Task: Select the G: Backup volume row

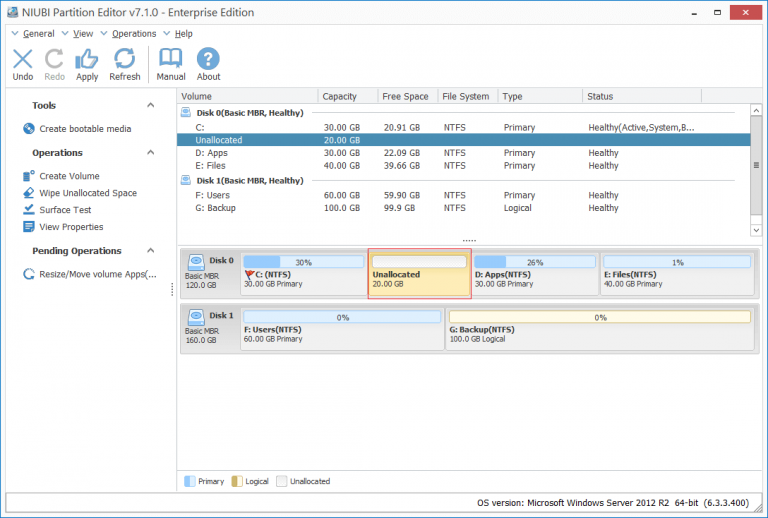Action: pos(463,208)
